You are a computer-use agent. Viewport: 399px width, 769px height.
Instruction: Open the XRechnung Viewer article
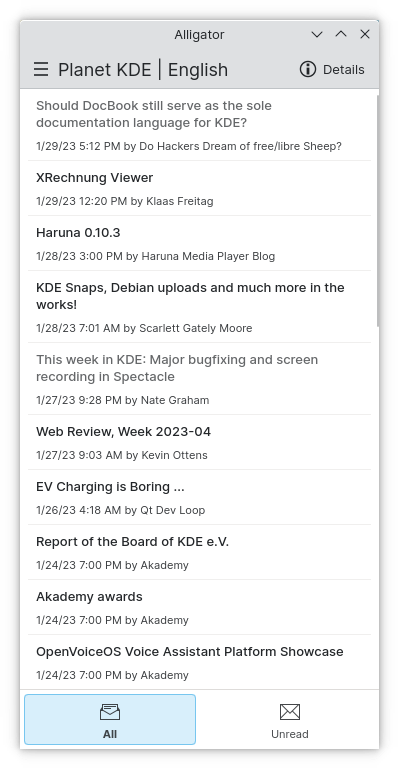pyautogui.click(x=200, y=188)
